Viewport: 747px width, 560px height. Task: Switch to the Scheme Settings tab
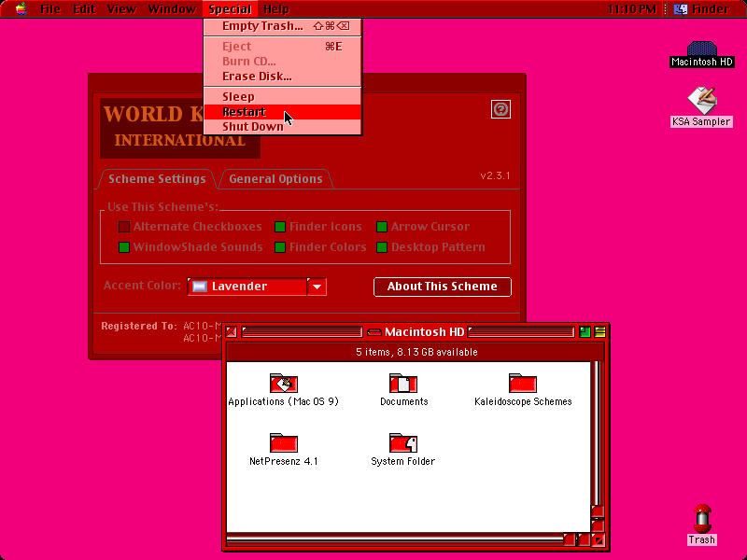click(x=157, y=179)
